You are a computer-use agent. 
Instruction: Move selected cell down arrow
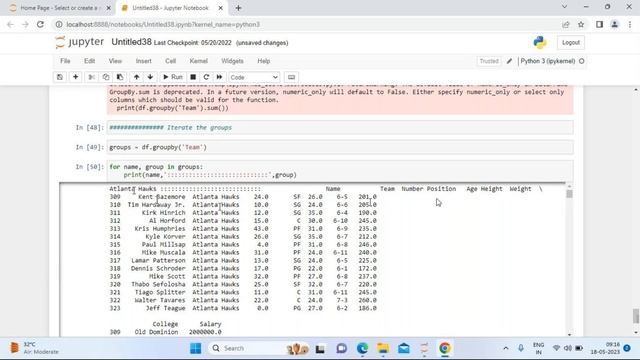[150, 77]
